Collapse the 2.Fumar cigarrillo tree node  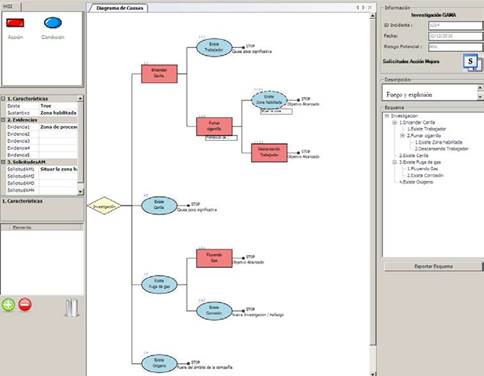(402, 136)
